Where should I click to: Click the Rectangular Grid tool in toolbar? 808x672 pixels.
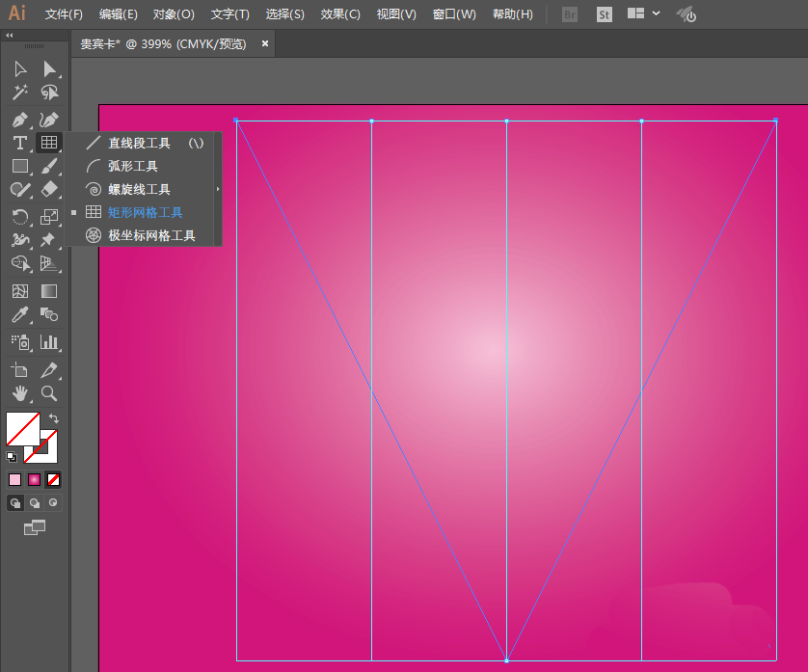[x=49, y=143]
